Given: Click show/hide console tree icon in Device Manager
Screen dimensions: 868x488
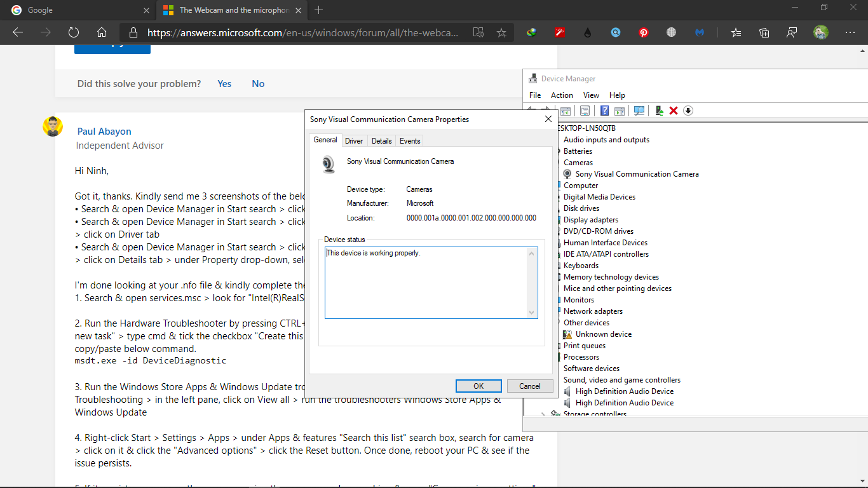Looking at the screenshot, I should tap(566, 111).
